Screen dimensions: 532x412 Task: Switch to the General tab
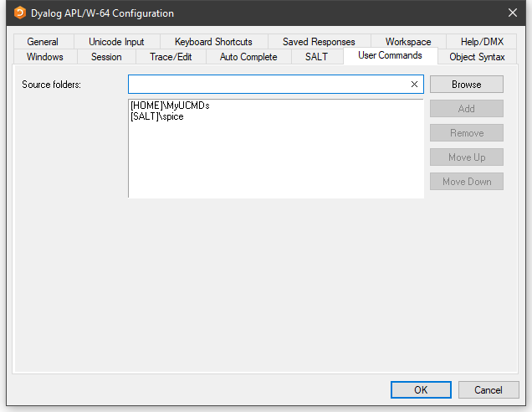(x=43, y=42)
